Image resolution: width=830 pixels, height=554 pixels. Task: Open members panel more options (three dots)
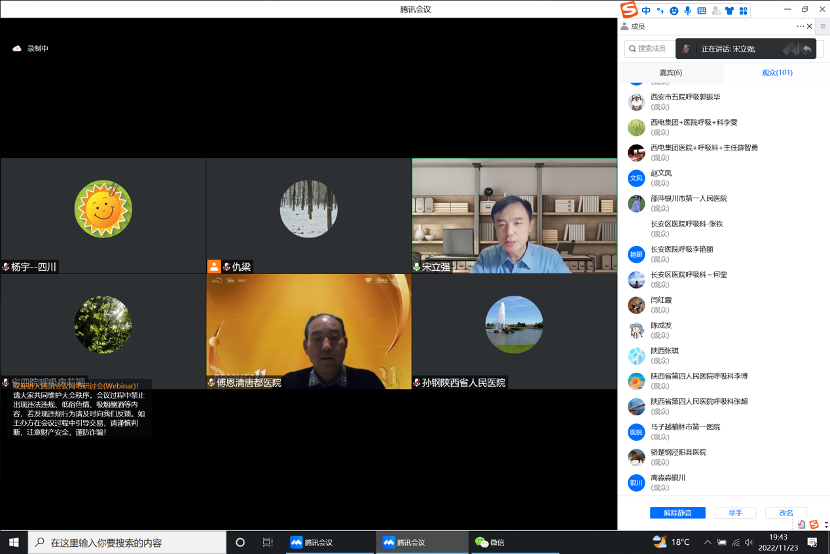pyautogui.click(x=800, y=26)
